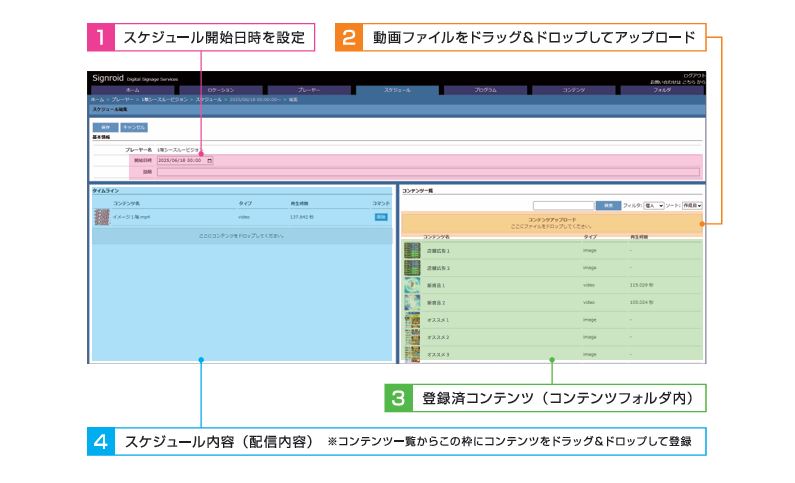This screenshot has width=795, height=483.
Task: Click the 検索 button in content list
Action: click(x=607, y=205)
